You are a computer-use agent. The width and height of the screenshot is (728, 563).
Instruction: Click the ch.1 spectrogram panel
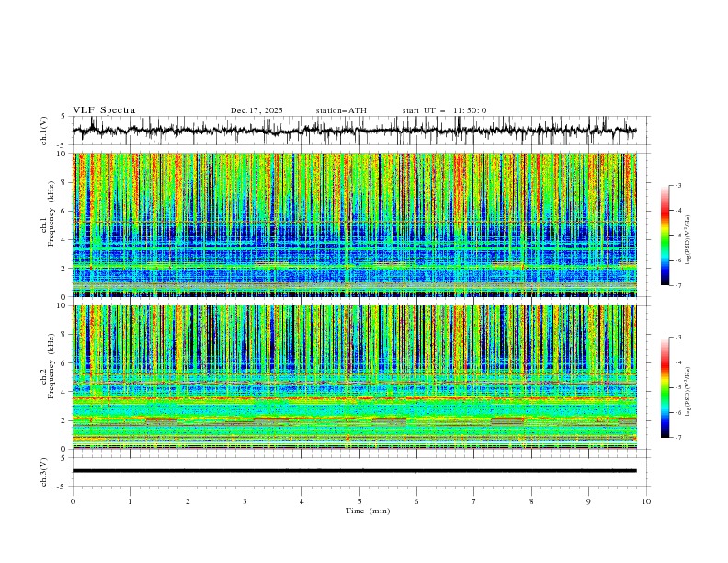coord(358,225)
